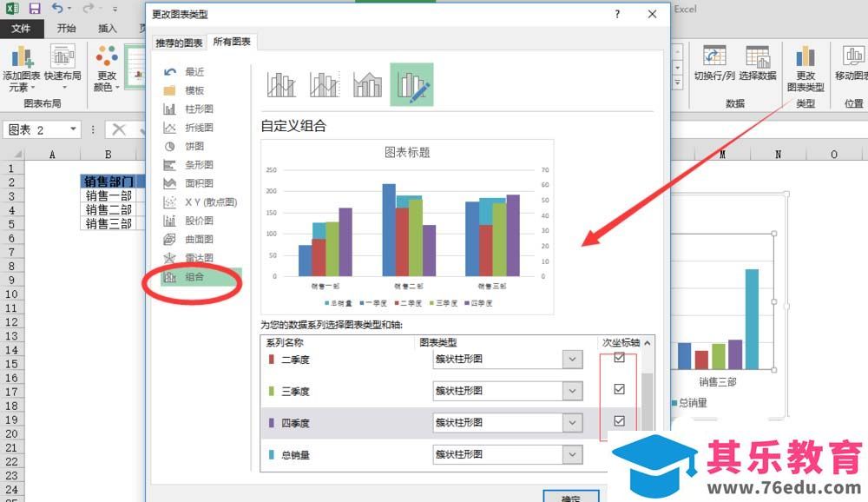868x502 pixels.
Task: Select cell 销售一部
Action: [x=108, y=195]
